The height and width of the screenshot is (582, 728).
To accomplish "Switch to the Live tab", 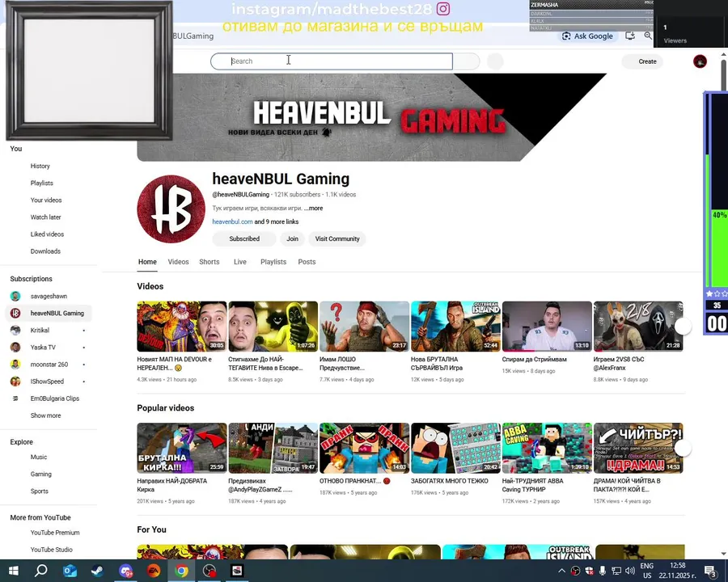I will coord(240,262).
